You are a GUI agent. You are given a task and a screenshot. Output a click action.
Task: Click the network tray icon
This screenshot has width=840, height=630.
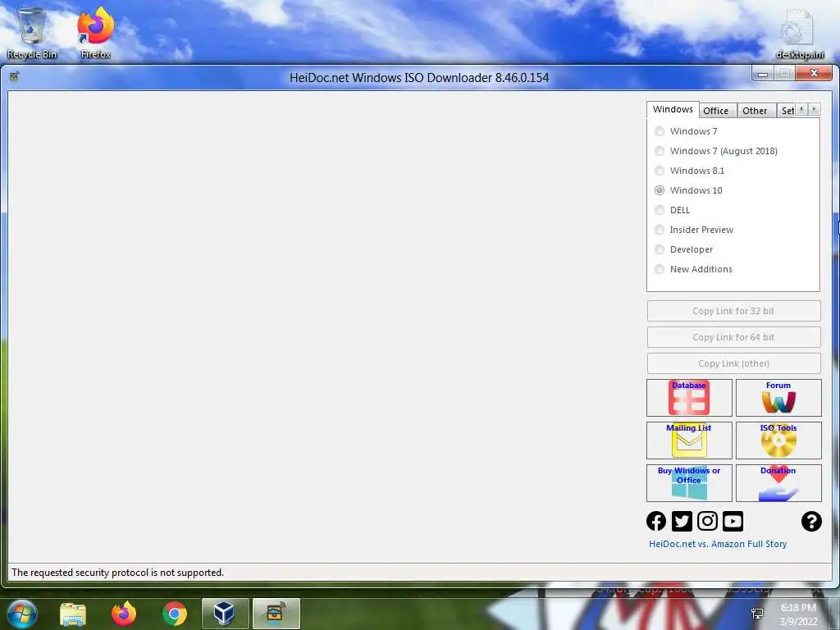coord(757,614)
